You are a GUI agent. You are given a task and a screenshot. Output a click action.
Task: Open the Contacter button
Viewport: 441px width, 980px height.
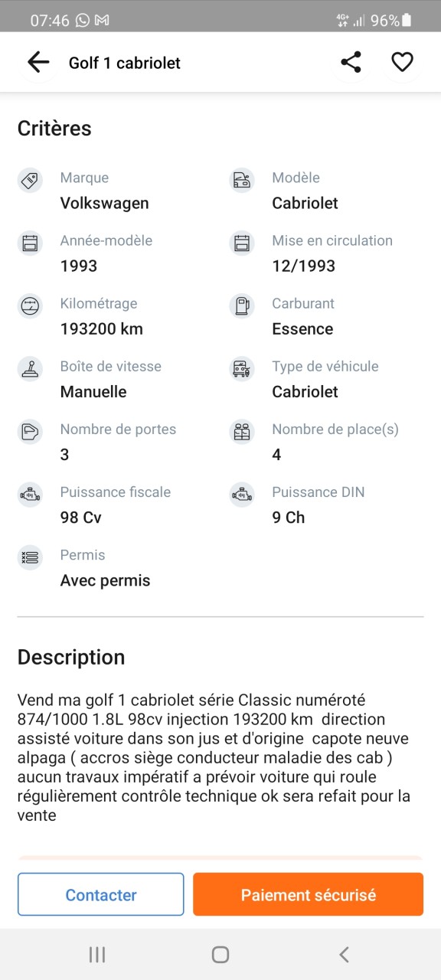[x=101, y=894]
